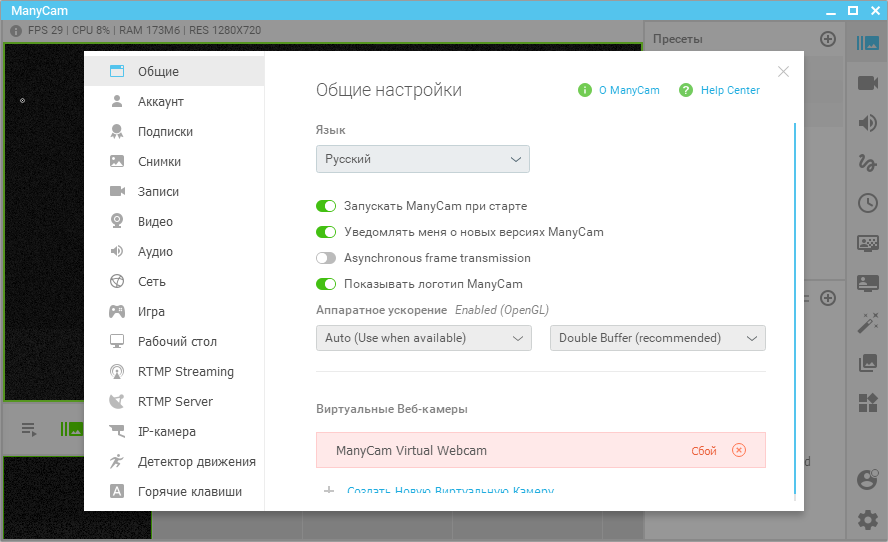
Task: Select the draw tool icon in sidebar
Action: click(x=867, y=163)
